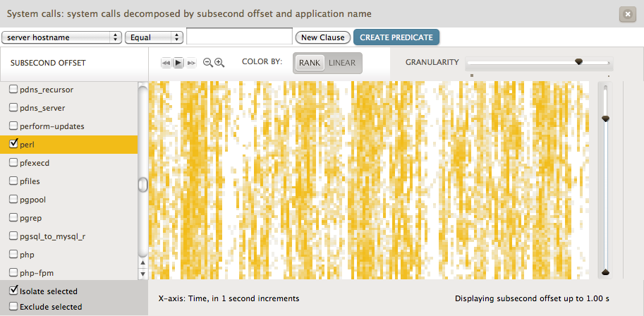Click the Granularity slider handle

click(x=579, y=62)
